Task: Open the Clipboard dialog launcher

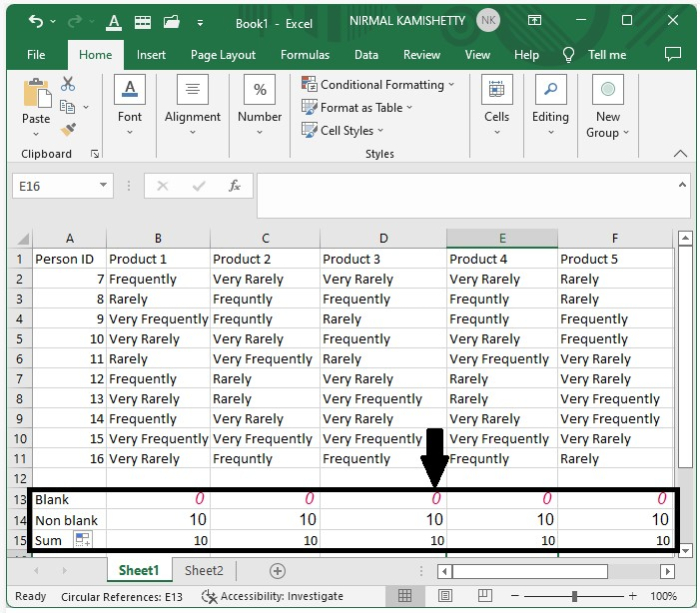Action: point(95,154)
